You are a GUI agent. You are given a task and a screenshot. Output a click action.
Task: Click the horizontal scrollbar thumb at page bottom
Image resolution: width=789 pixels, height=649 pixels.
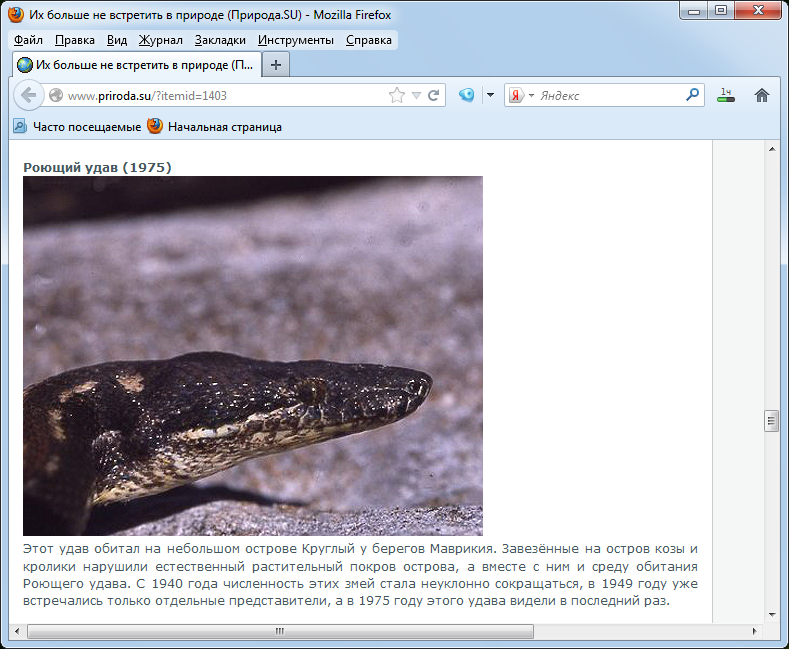pos(280,632)
